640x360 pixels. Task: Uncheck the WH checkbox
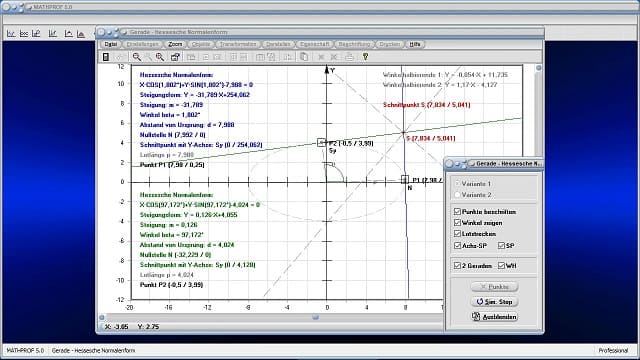[x=501, y=265]
